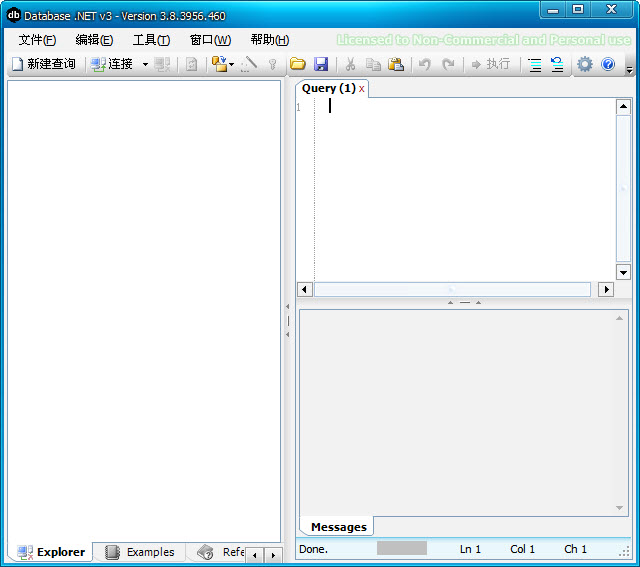Select the Explorer tab
640x567 pixels.
tap(52, 552)
